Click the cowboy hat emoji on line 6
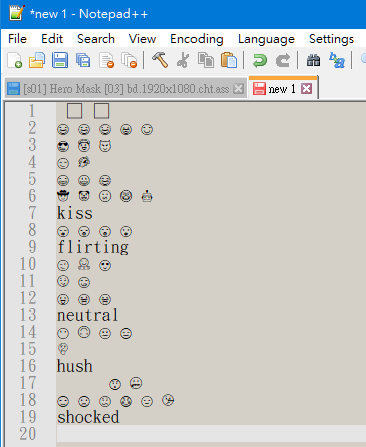This screenshot has width=366, height=447. click(63, 196)
